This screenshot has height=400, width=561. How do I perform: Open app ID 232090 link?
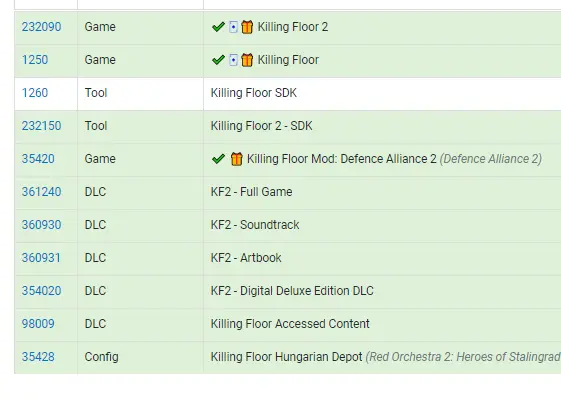pyautogui.click(x=42, y=27)
